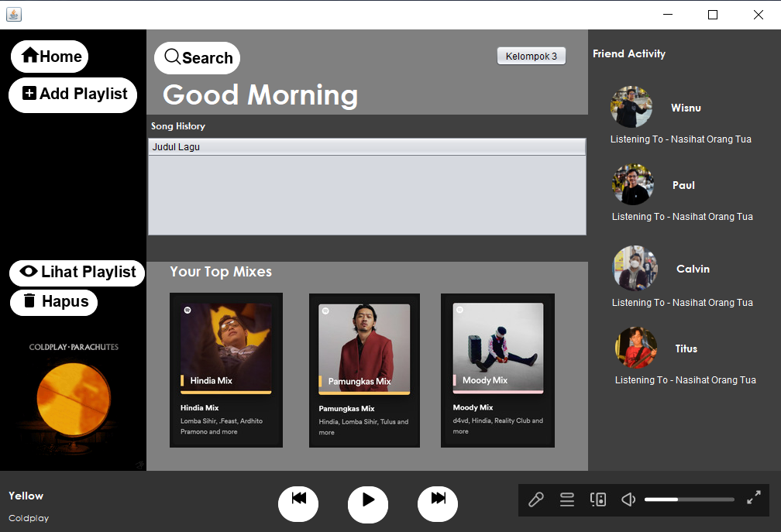Select the Judul Lagu header row
This screenshot has width=781, height=532.
click(366, 146)
